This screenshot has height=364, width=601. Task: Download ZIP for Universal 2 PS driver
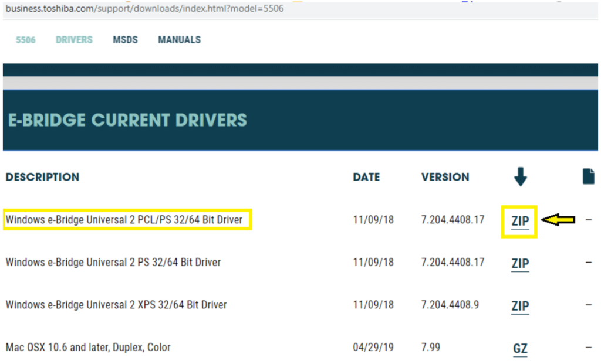click(520, 264)
